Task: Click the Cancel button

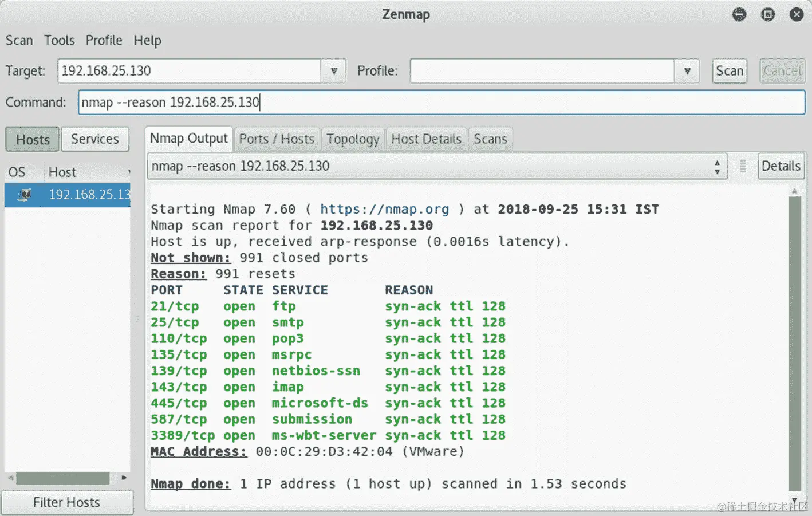Action: pyautogui.click(x=782, y=71)
